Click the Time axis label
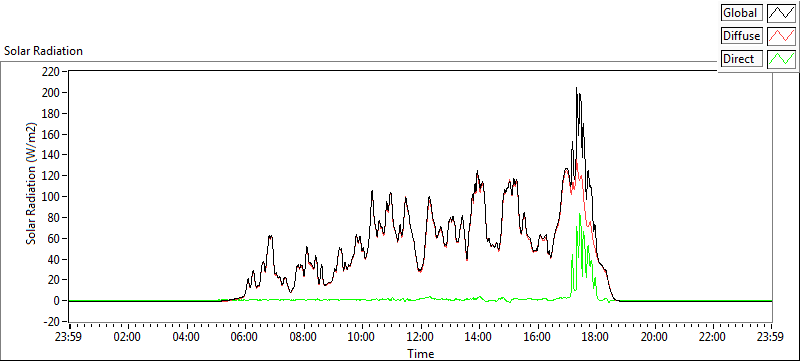800x361 pixels. pyautogui.click(x=420, y=353)
